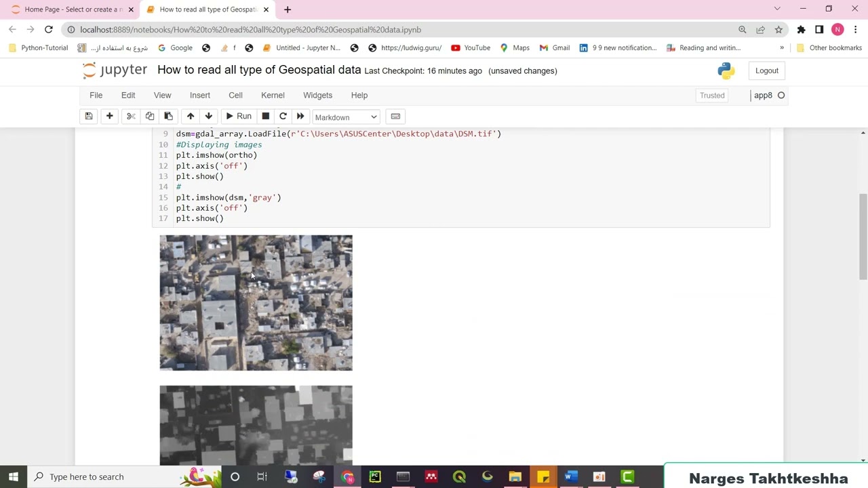Viewport: 868px width, 488px height.
Task: Save notebook with the floppy disk icon
Action: click(x=89, y=117)
